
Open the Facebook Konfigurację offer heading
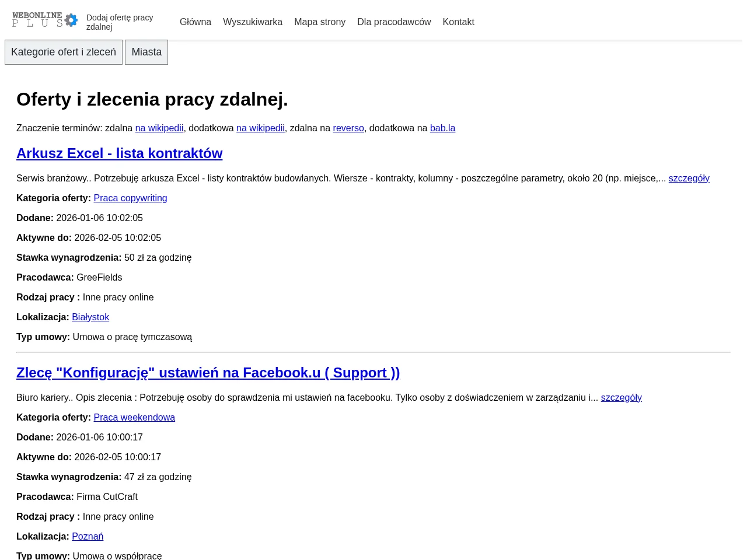[x=208, y=372]
